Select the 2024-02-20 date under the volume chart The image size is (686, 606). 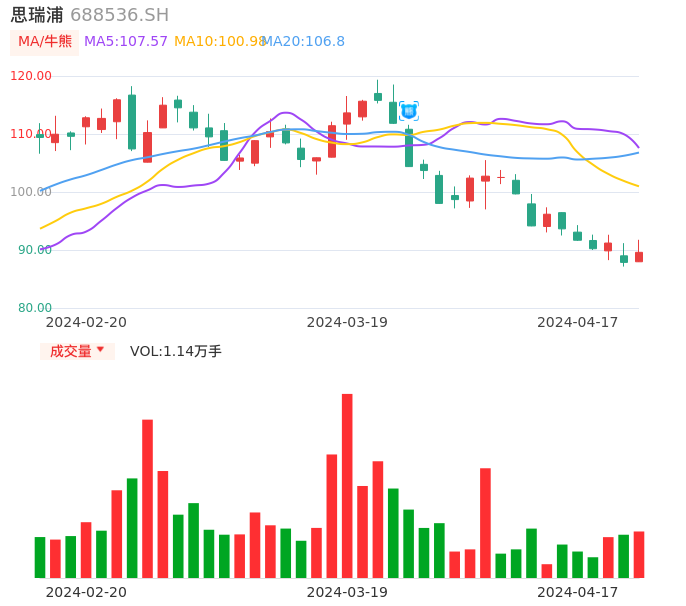coord(86,592)
